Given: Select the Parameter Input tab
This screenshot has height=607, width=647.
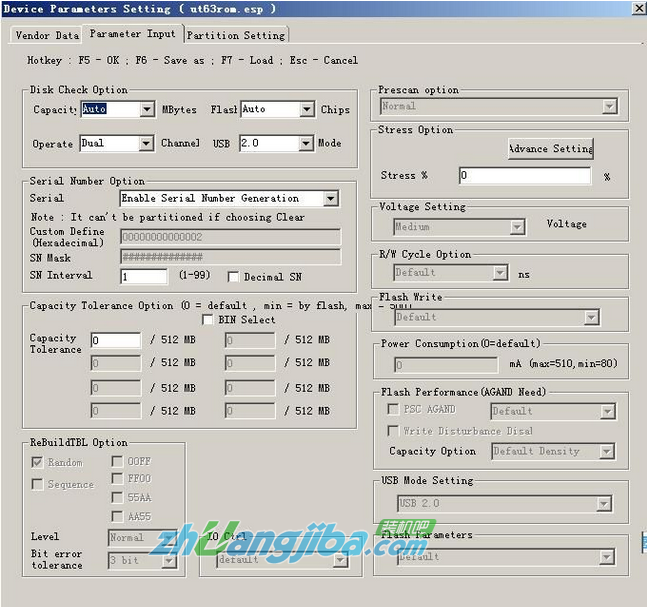Looking at the screenshot, I should 132,34.
